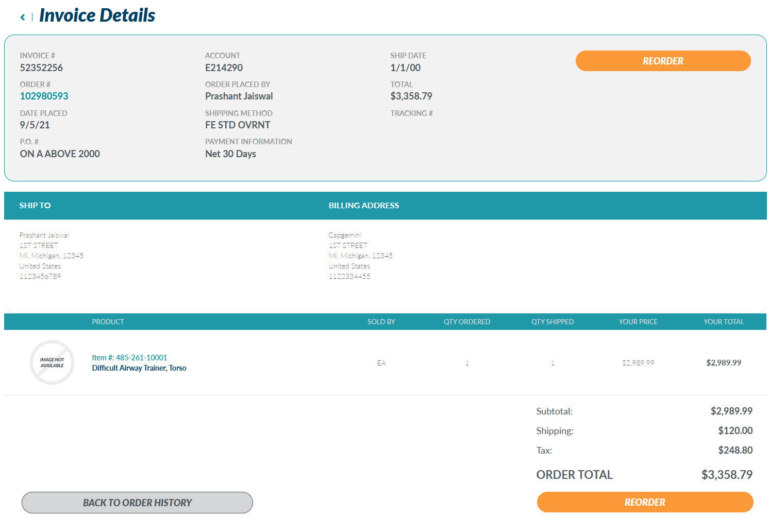
Task: Click total $3,358.79 in invoice summary
Action: pyautogui.click(x=411, y=96)
